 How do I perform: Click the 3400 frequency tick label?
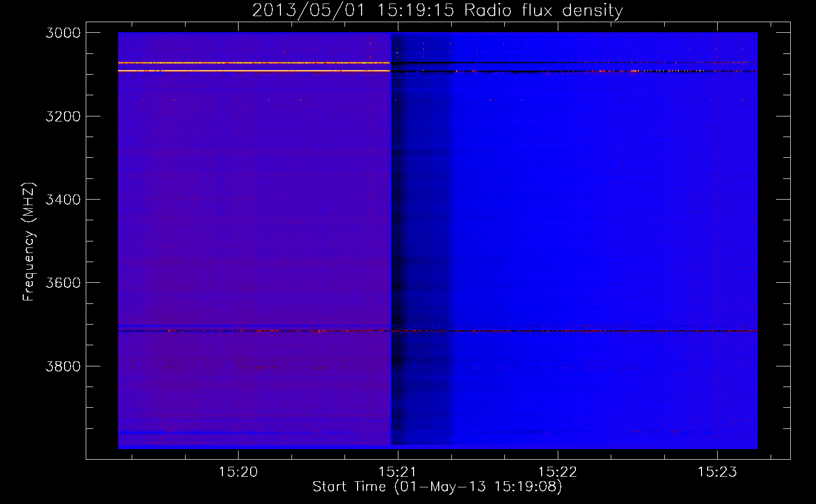[63, 200]
